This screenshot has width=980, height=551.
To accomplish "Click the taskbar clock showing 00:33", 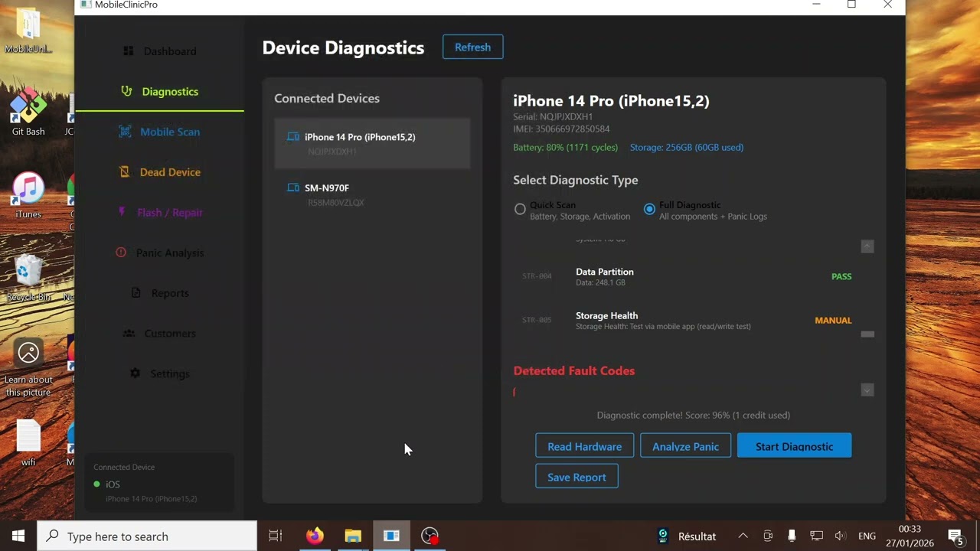I will [910, 536].
